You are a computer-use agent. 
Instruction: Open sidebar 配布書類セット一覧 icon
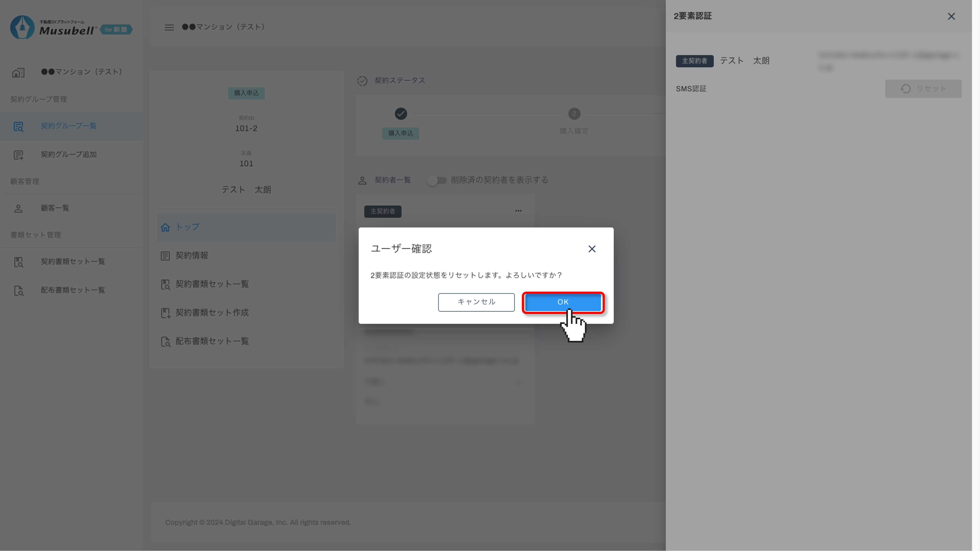[18, 291]
